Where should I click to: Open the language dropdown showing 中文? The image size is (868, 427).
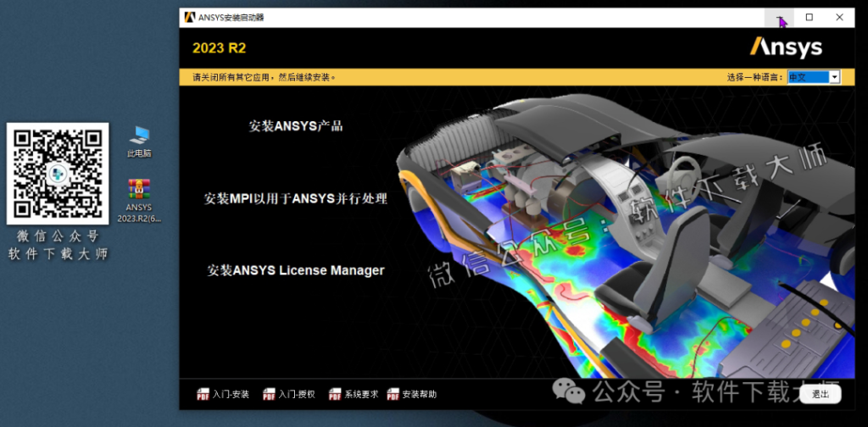pos(814,77)
